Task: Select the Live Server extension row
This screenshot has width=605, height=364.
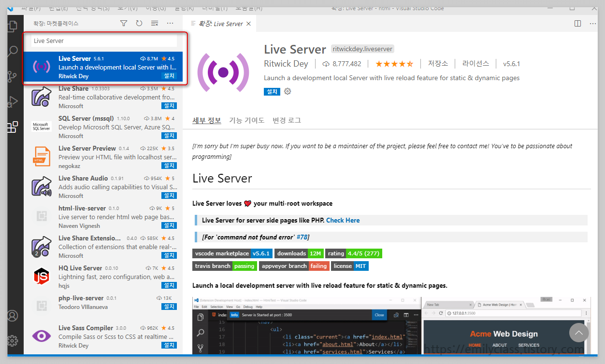Action: point(103,67)
